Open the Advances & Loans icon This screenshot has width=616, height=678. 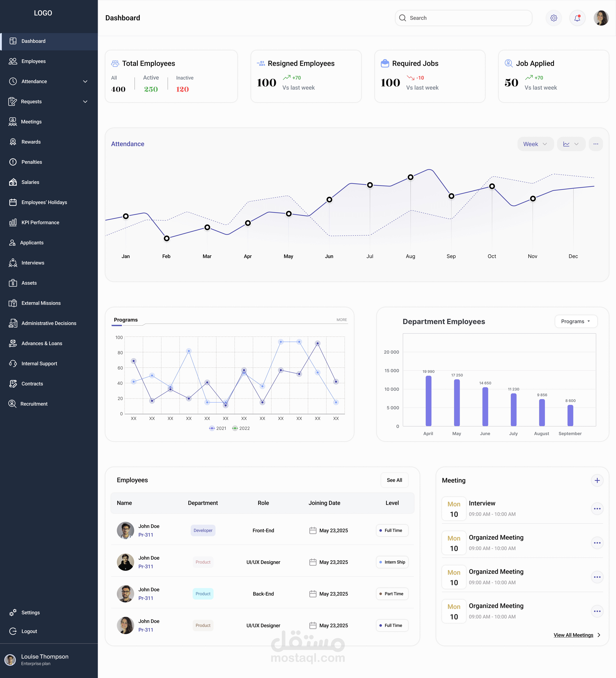13,343
